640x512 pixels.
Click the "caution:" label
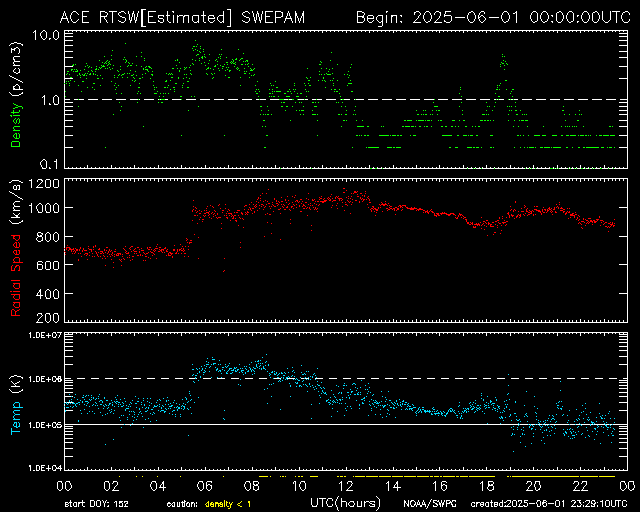(x=182, y=504)
